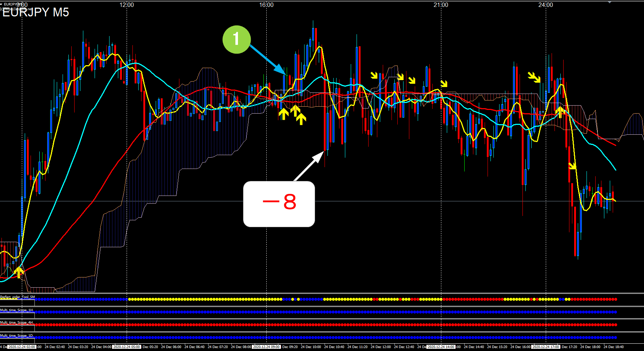644x351 pixels.
Task: Select the Multi_time_Scope_4H indicator label
Action: [16, 323]
